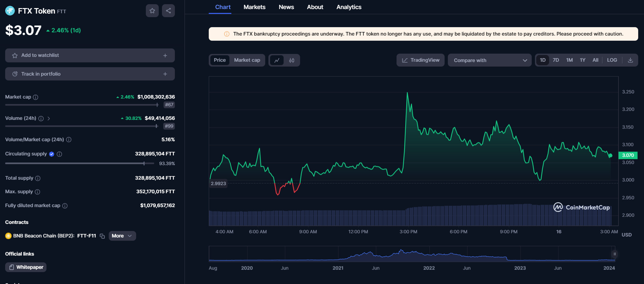
Task: Click the 352,170,015 FTT max supply value
Action: (x=155, y=192)
